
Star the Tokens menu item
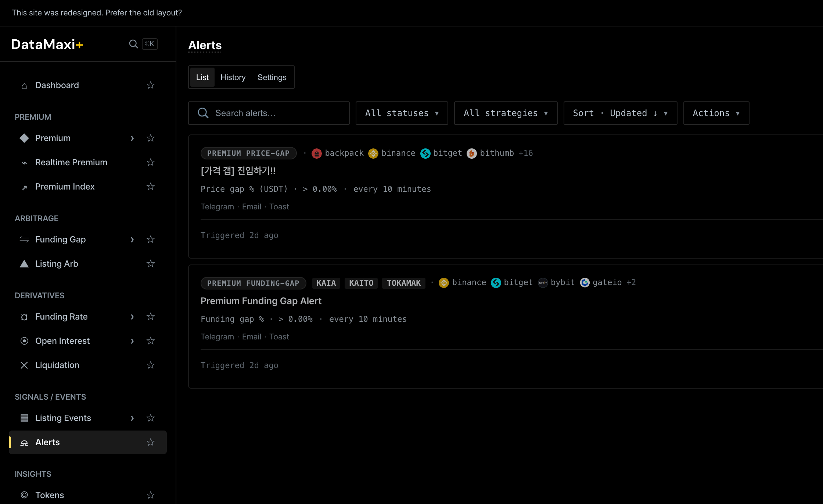pos(151,495)
